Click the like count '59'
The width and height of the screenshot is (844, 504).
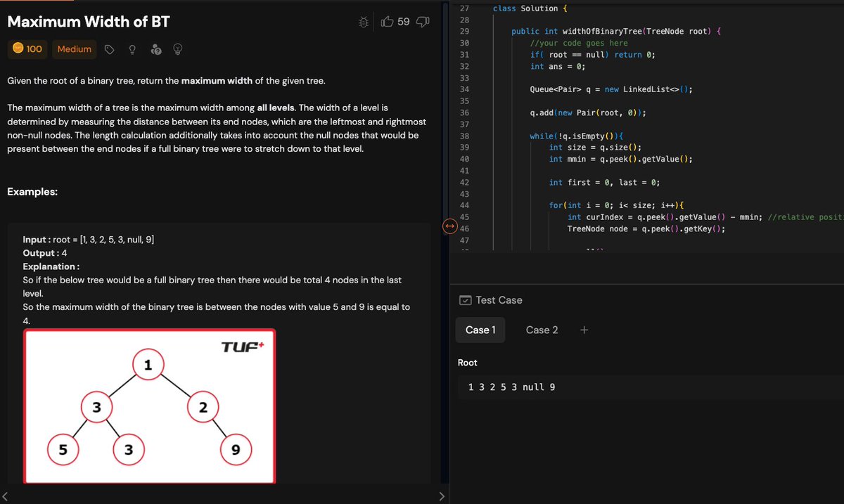click(403, 22)
